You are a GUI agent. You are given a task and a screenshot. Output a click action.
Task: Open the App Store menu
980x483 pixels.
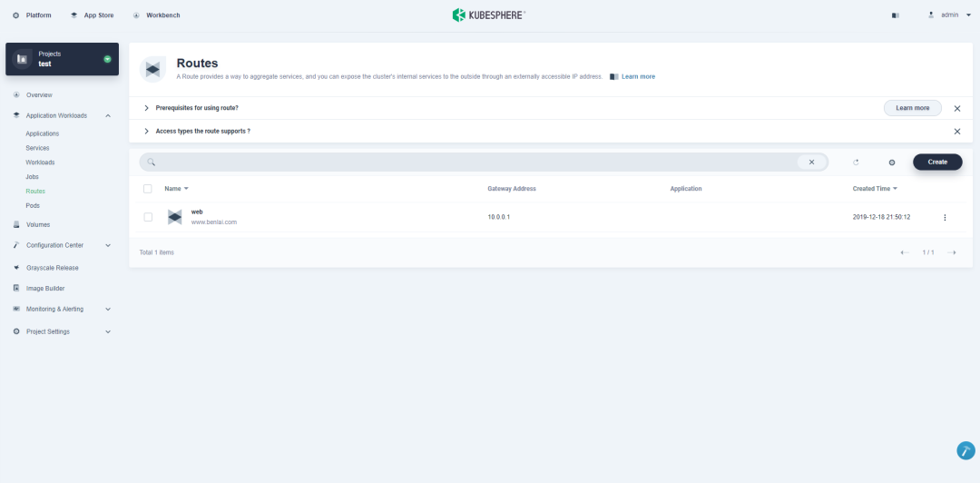click(99, 15)
